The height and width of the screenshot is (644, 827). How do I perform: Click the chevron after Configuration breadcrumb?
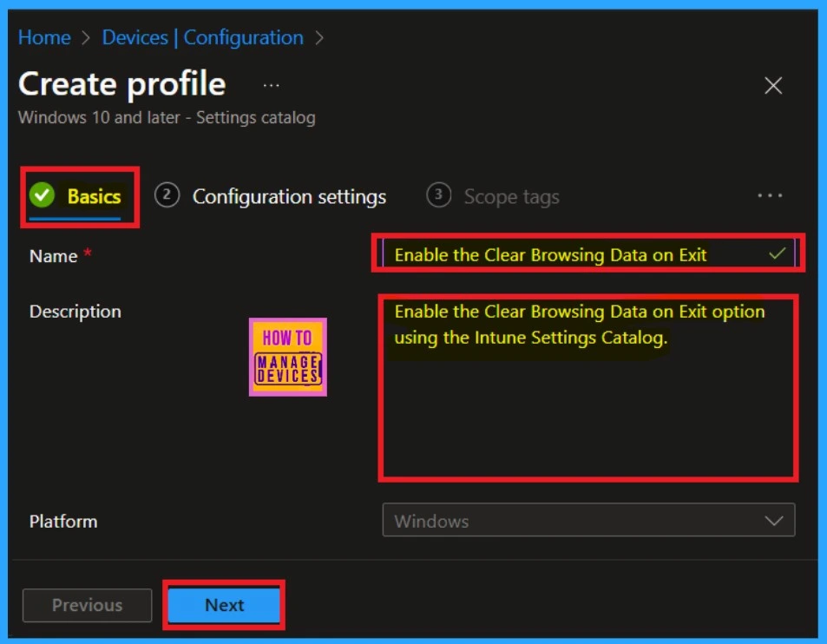click(319, 38)
